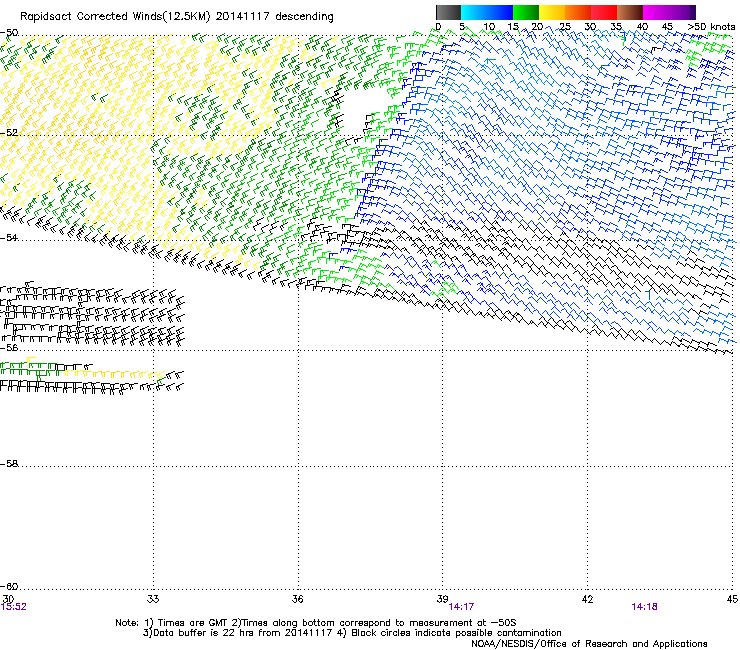Screen dimensions: 740x650
Task: Click the '36' longitude axis label
Action: click(x=298, y=599)
